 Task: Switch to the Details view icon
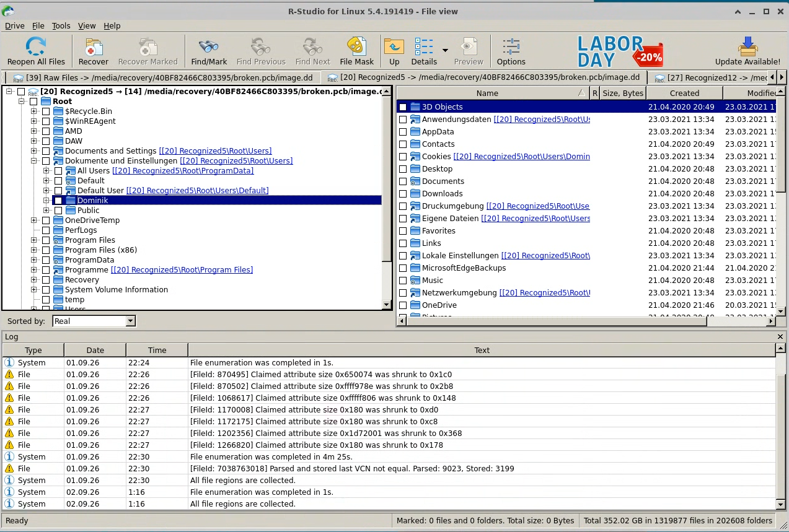tap(424, 46)
